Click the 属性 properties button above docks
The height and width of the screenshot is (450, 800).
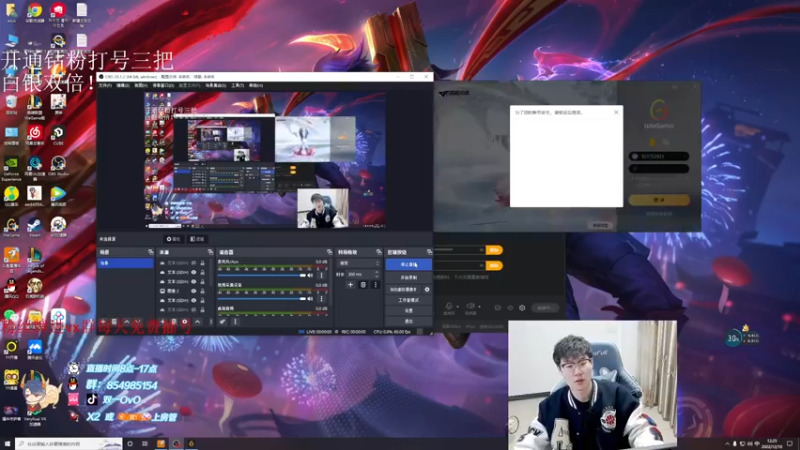[x=173, y=239]
